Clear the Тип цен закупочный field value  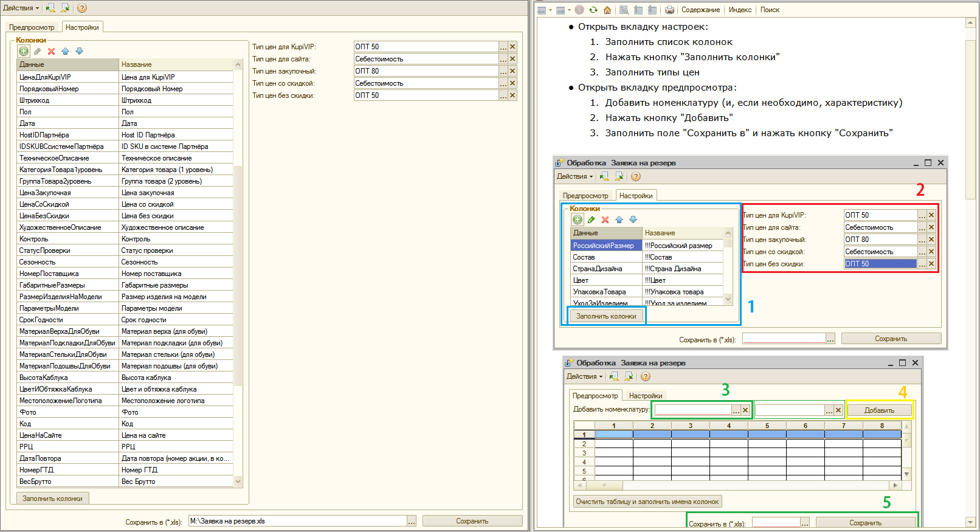click(x=512, y=71)
